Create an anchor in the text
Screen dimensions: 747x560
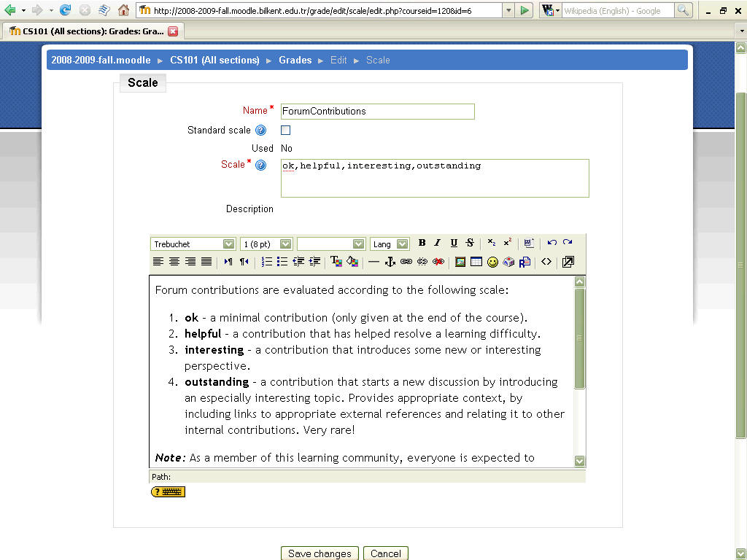coord(390,262)
